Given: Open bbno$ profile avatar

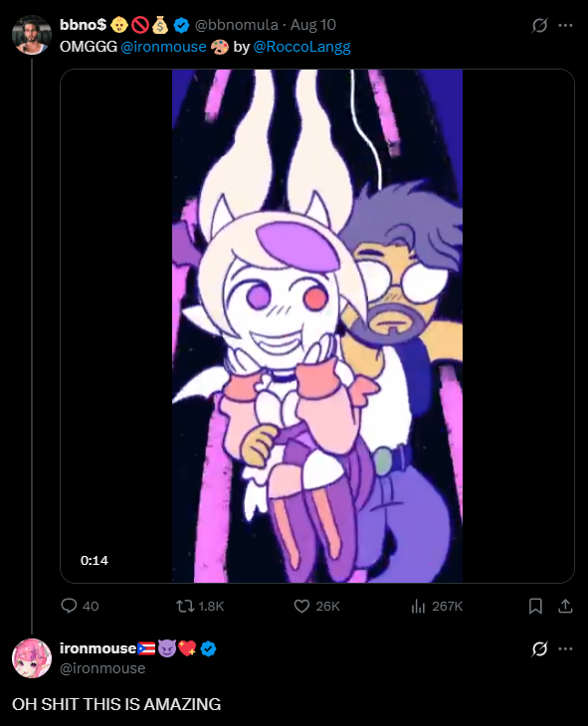Looking at the screenshot, I should coord(32,35).
